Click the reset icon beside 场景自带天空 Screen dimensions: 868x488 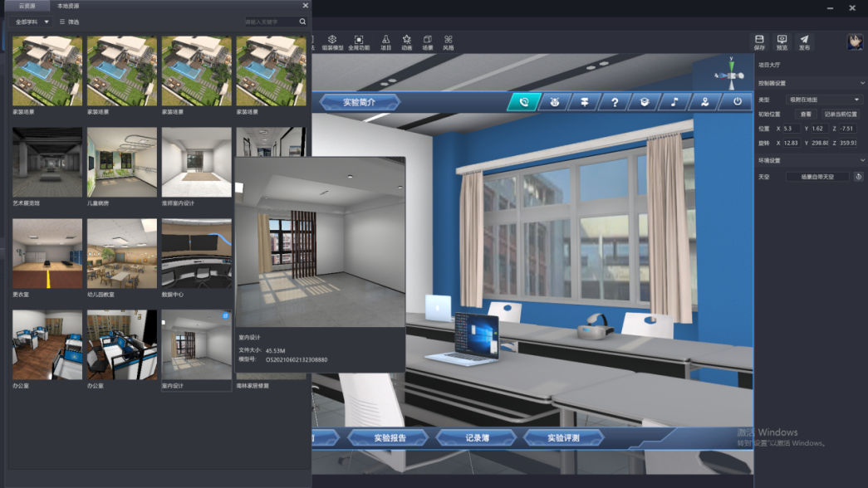[859, 177]
